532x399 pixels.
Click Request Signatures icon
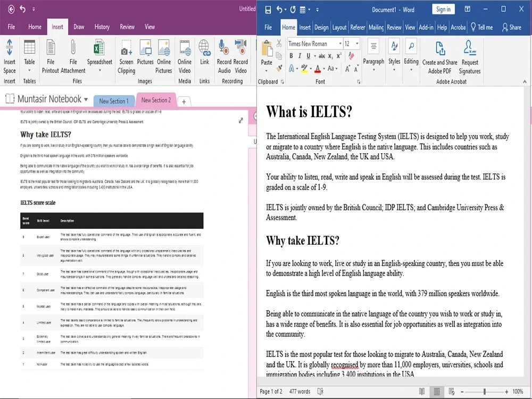470,48
